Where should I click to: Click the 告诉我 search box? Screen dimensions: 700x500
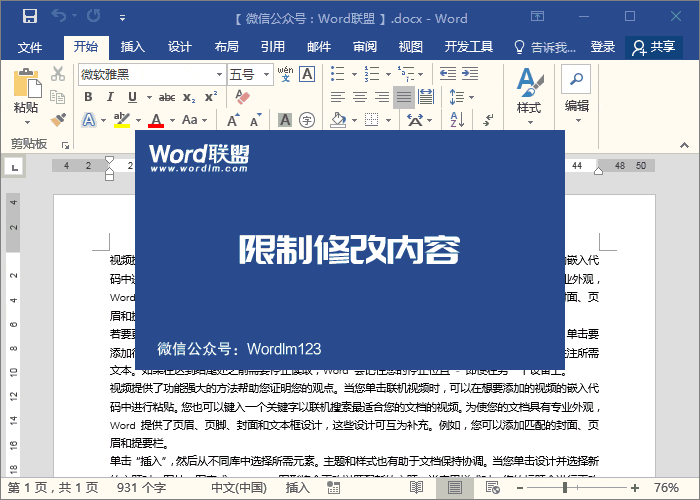[545, 47]
